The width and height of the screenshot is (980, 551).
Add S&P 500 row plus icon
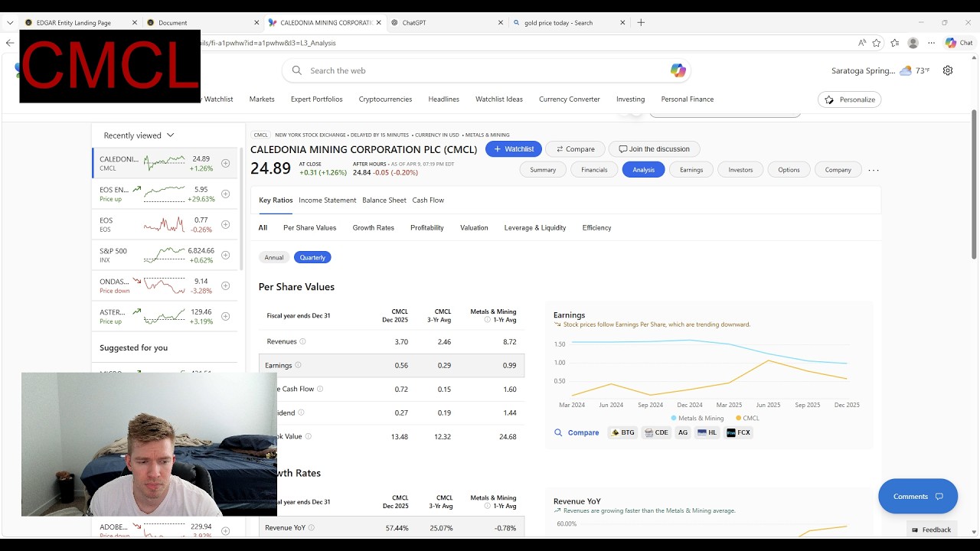[x=225, y=255]
